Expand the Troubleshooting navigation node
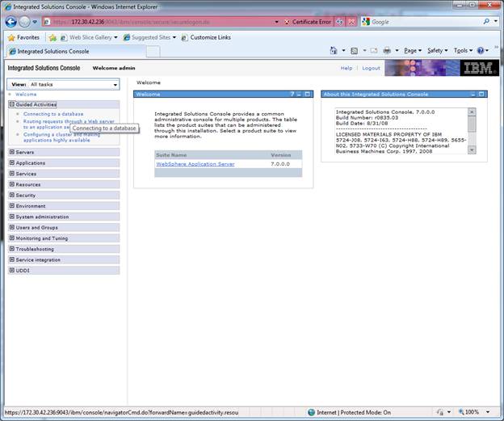The image size is (504, 421). pyautogui.click(x=12, y=249)
